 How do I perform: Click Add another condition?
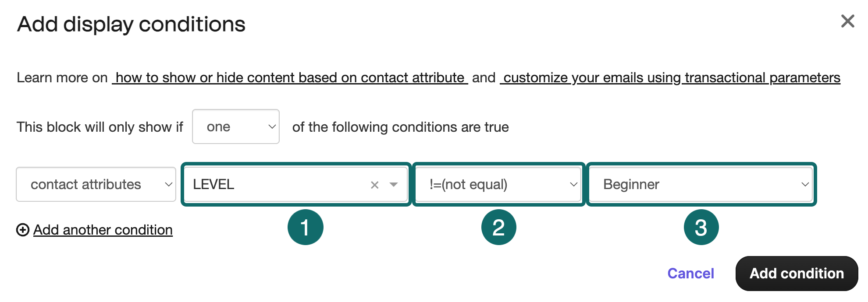(x=103, y=229)
